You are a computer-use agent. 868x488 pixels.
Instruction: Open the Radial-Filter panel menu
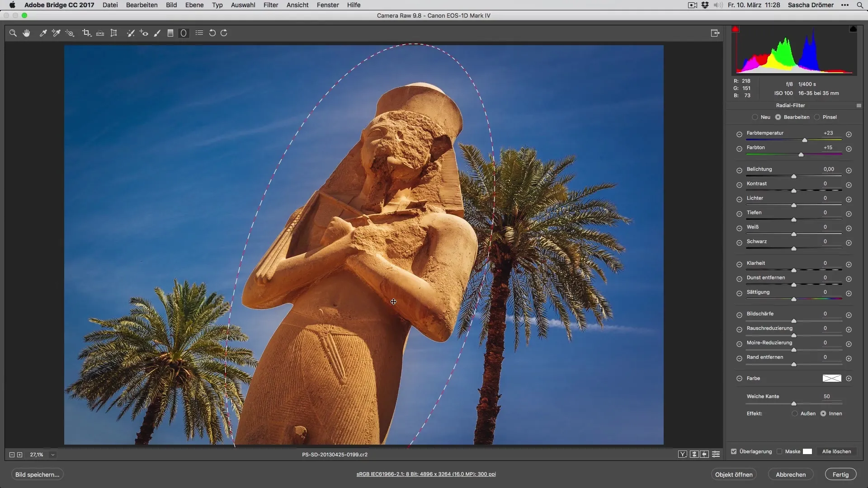click(859, 105)
